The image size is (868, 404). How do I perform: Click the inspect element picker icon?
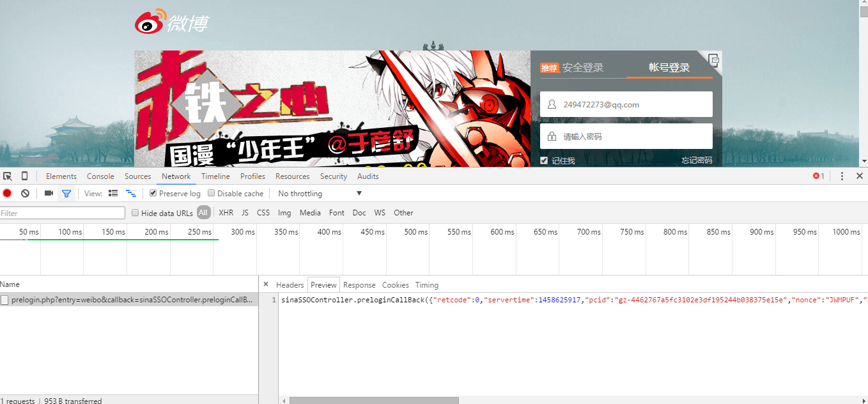click(8, 176)
